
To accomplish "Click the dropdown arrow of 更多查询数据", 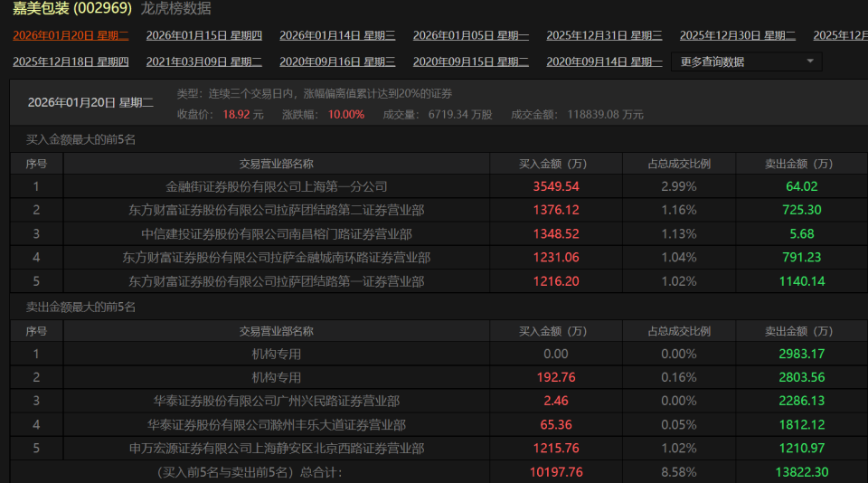I will 810,61.
